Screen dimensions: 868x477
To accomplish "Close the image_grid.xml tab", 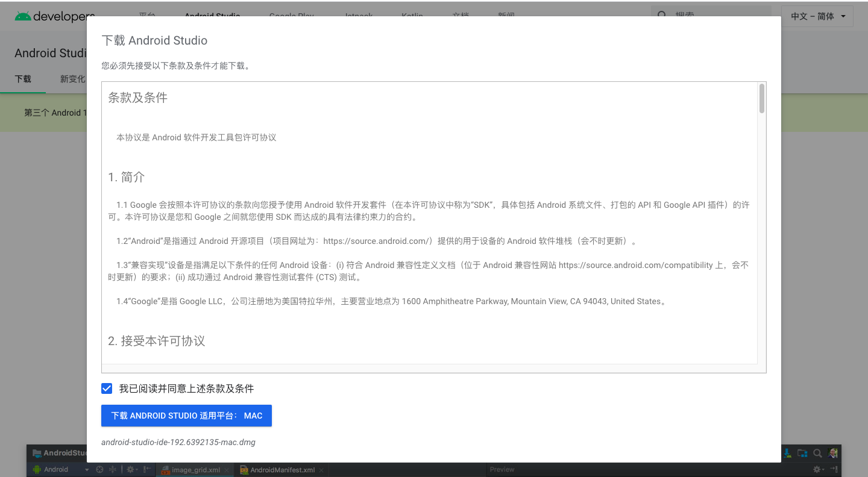I will (x=227, y=470).
